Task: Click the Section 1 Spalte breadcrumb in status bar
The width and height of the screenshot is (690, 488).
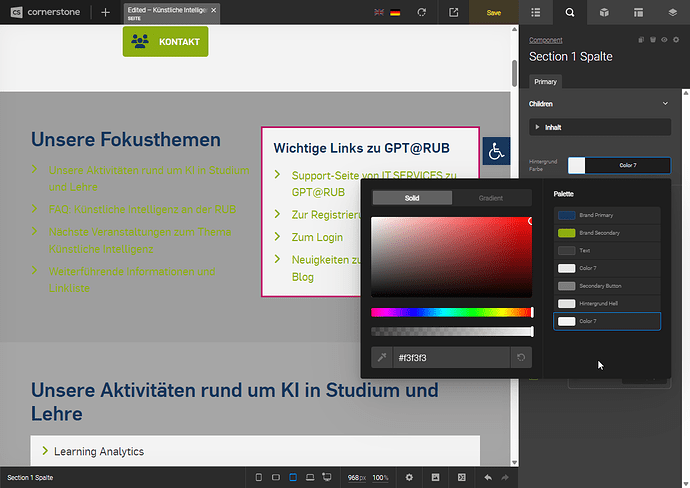Action: pyautogui.click(x=30, y=477)
